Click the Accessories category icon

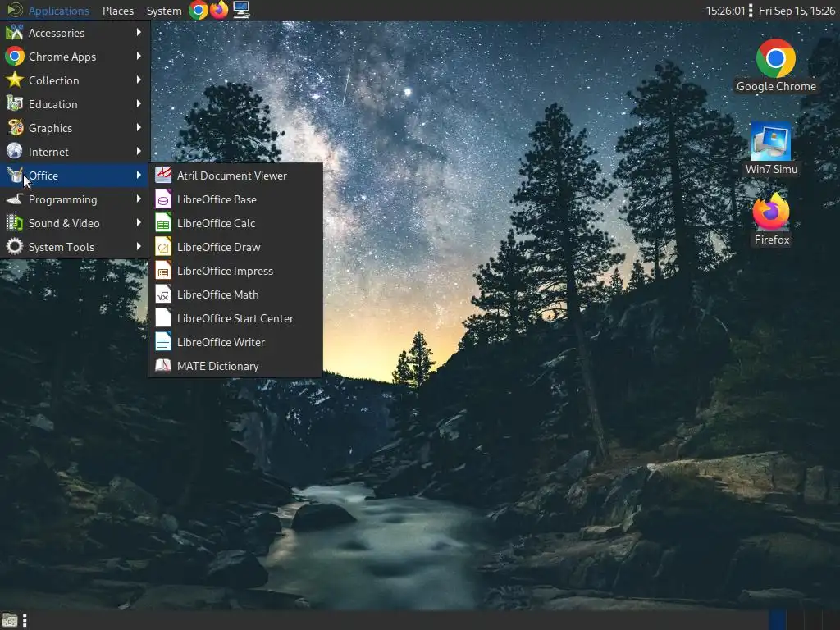[15, 33]
